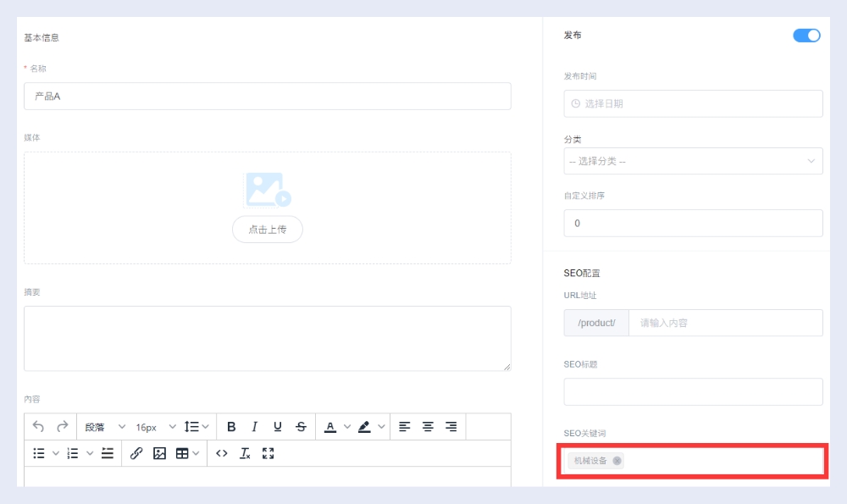Center align text in editor
Viewport: 847px width, 504px height.
click(x=428, y=427)
